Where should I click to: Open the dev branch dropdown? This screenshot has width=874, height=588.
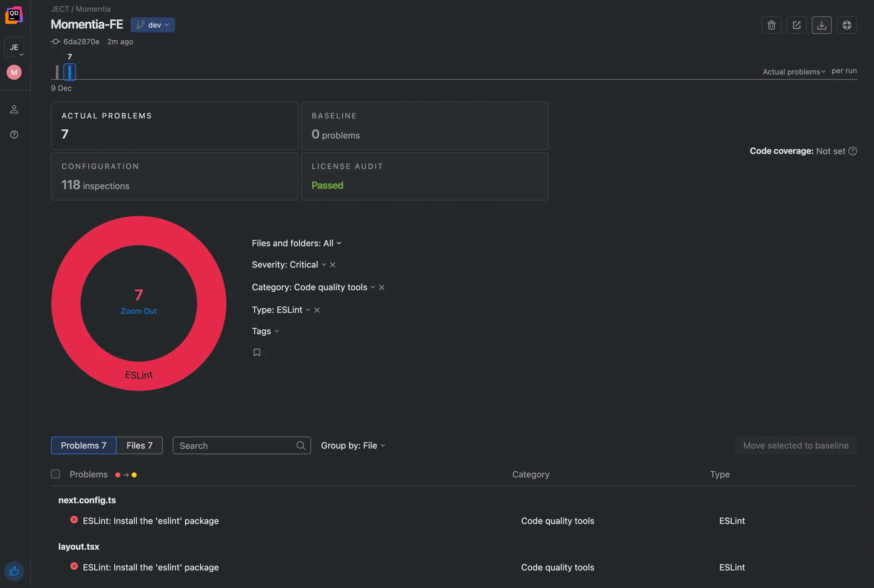[x=153, y=25]
